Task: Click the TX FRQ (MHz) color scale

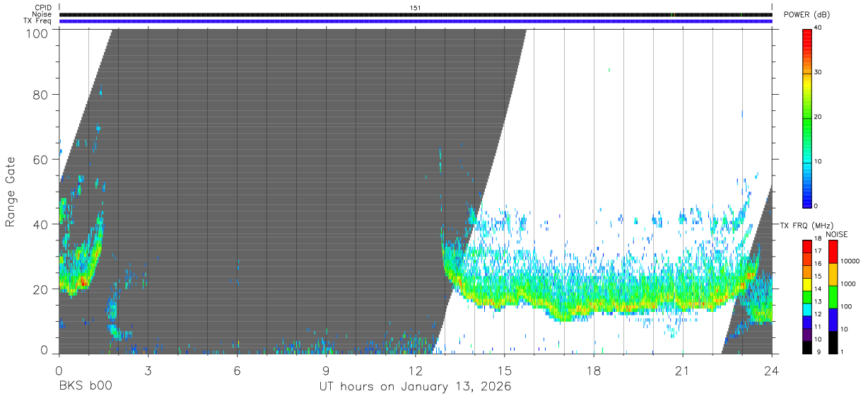Action: pyautogui.click(x=807, y=296)
